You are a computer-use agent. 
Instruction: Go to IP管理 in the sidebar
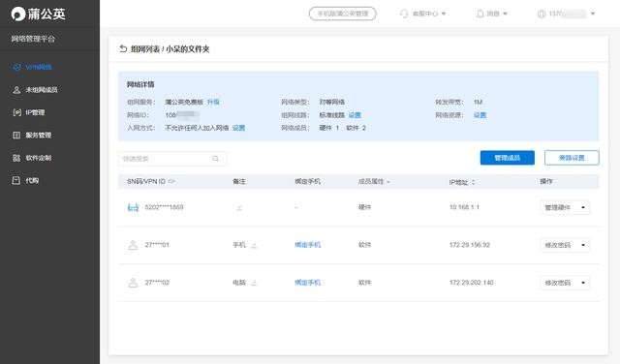pyautogui.click(x=29, y=112)
